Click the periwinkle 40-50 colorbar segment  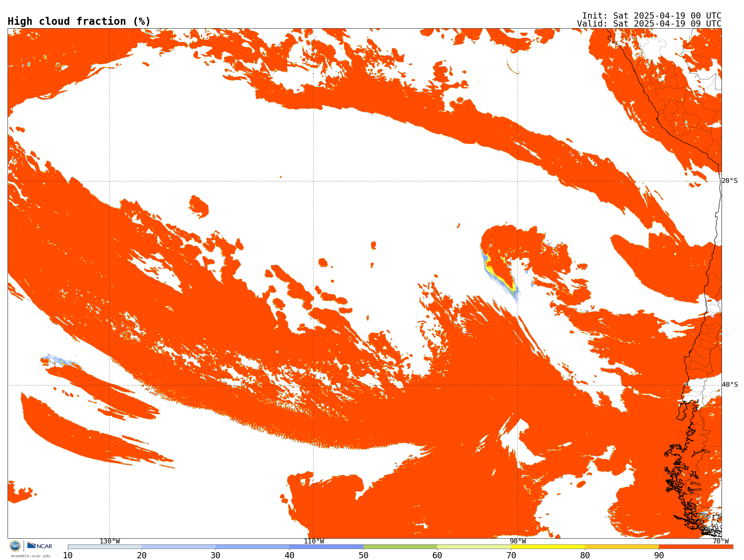click(326, 547)
